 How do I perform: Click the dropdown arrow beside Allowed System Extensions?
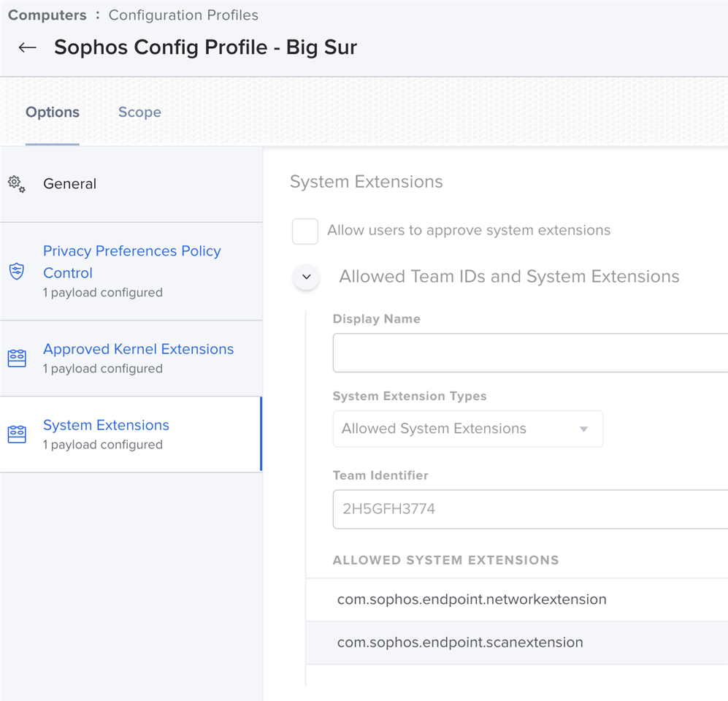click(x=583, y=429)
